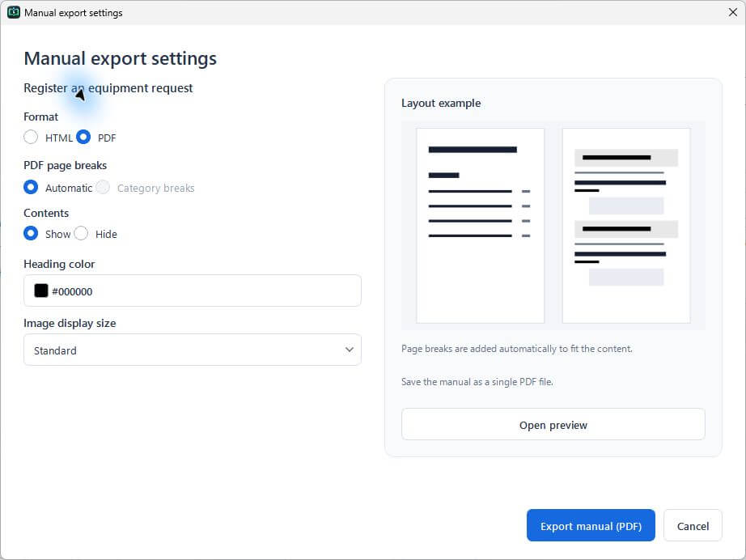
Task: Click the 'Format' section label
Action: [41, 117]
